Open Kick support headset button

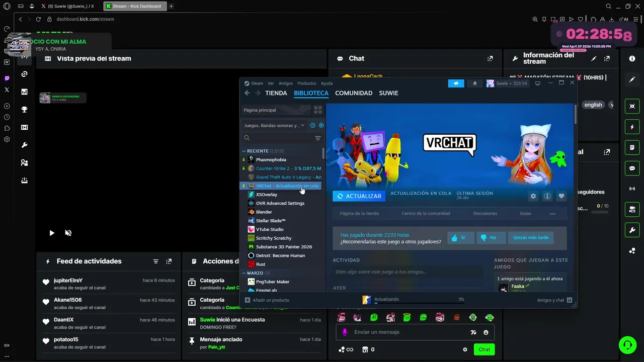627,345
